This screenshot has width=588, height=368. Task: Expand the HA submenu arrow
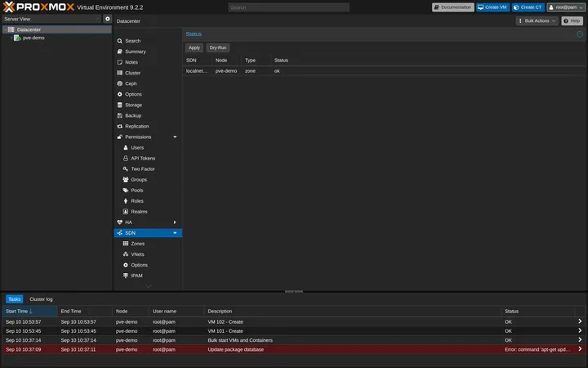coord(175,222)
